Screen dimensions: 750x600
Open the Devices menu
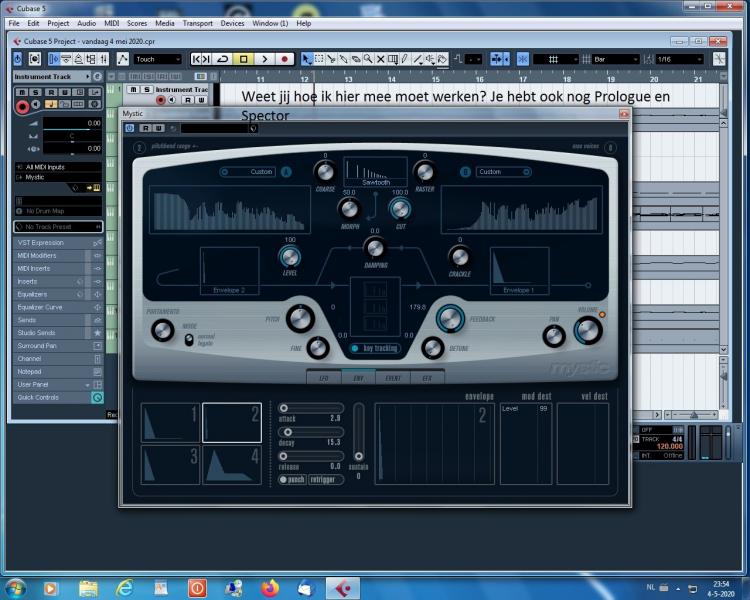point(232,23)
